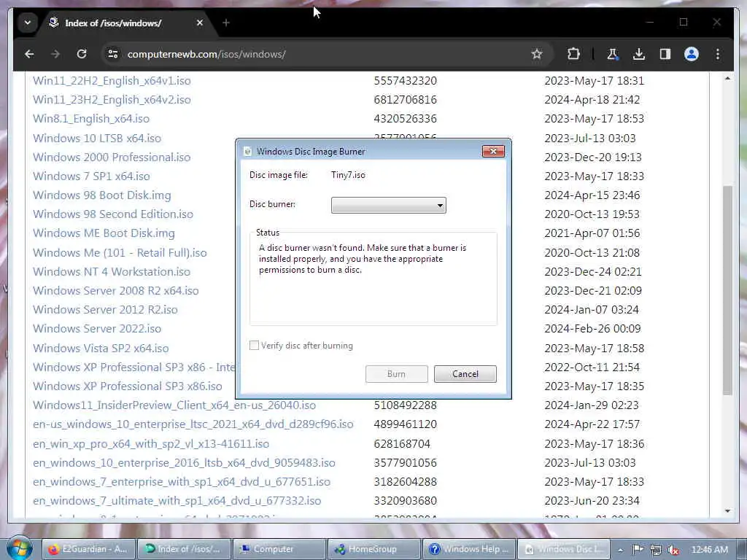The image size is (747, 560).
Task: Open the browser extensions puzzle icon
Action: [x=573, y=54]
